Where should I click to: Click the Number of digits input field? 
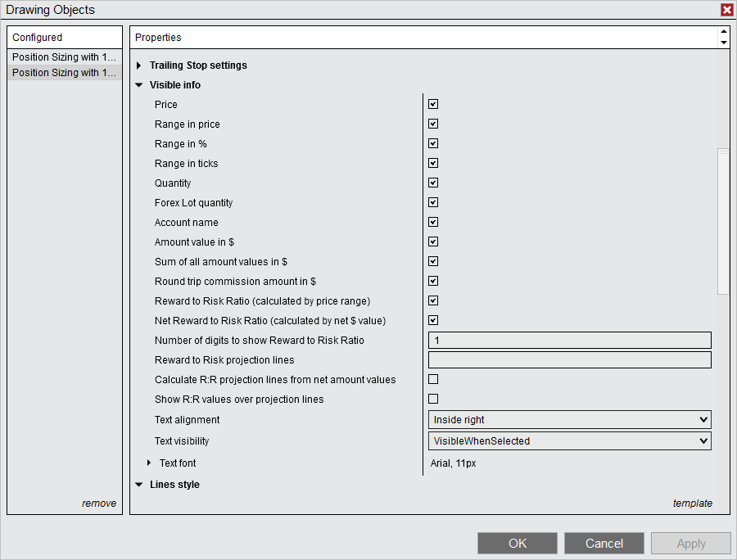(x=568, y=340)
